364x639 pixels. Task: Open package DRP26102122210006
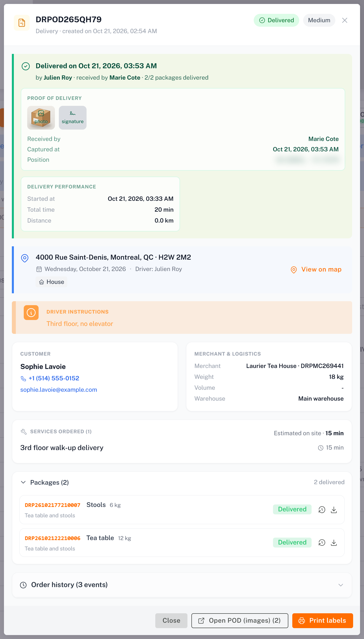[x=52, y=538]
